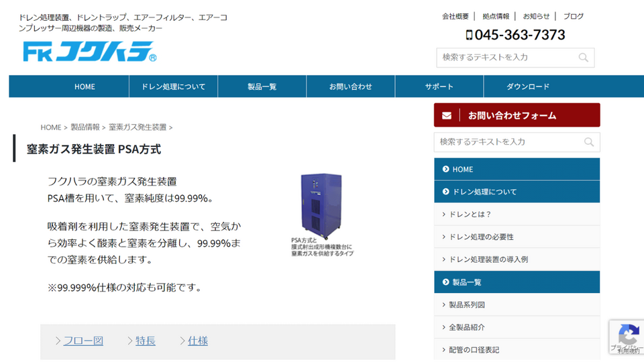This screenshot has height=362, width=644.
Task: Click the header search text field
Action: (x=506, y=58)
